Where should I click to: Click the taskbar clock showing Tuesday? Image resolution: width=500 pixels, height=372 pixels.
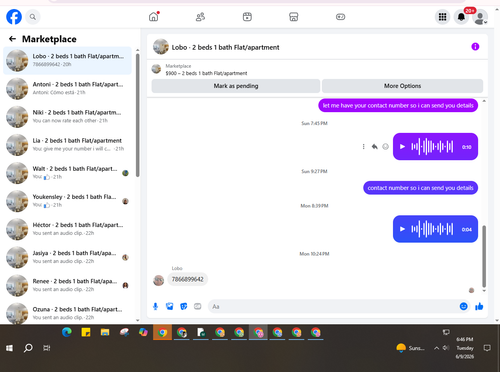[x=465, y=348]
